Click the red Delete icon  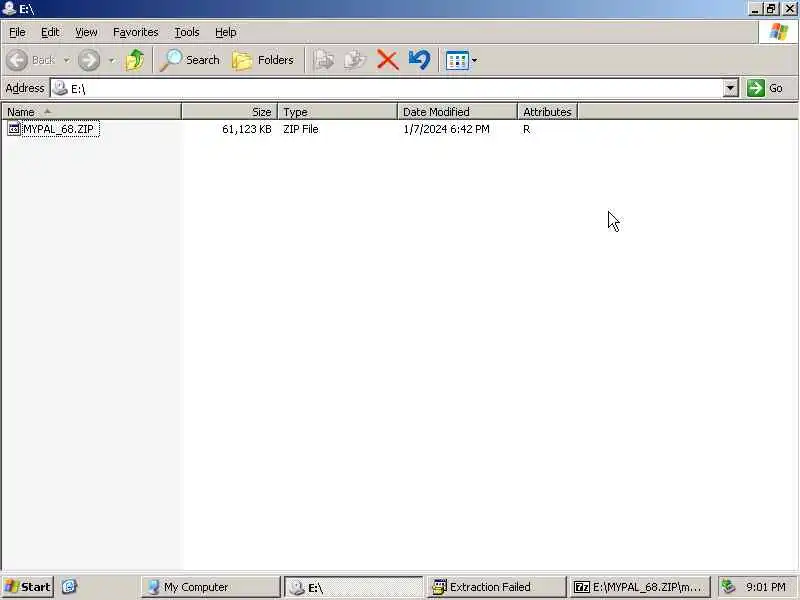click(387, 60)
